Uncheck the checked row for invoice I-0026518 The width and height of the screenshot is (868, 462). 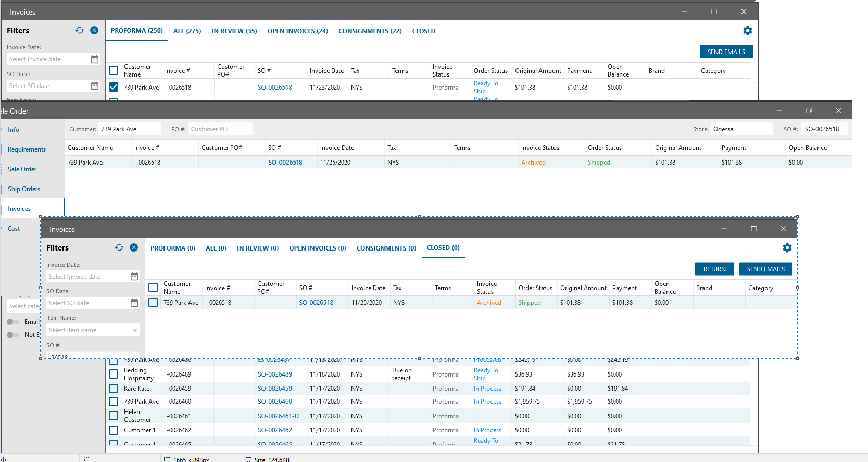[114, 87]
